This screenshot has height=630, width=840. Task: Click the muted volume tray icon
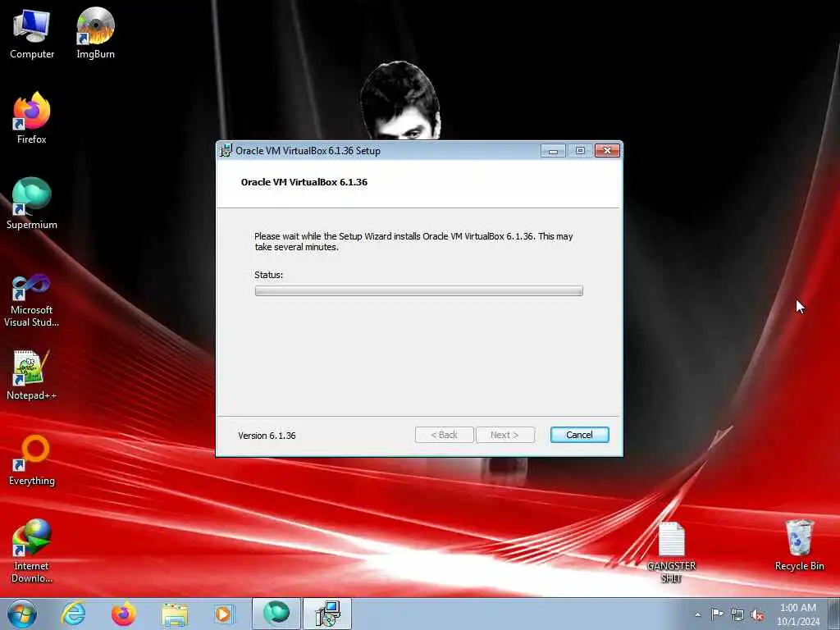757,614
